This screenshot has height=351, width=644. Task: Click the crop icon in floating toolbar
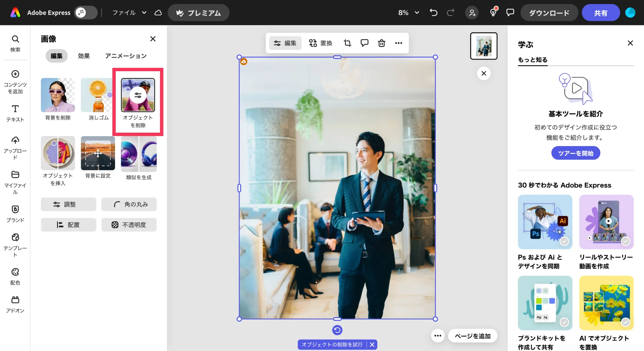click(347, 43)
